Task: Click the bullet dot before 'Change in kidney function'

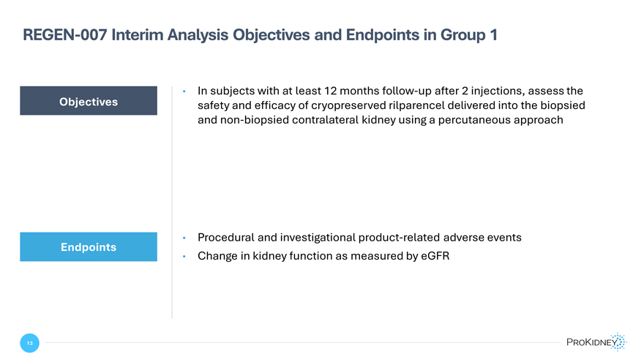Action: [184, 256]
